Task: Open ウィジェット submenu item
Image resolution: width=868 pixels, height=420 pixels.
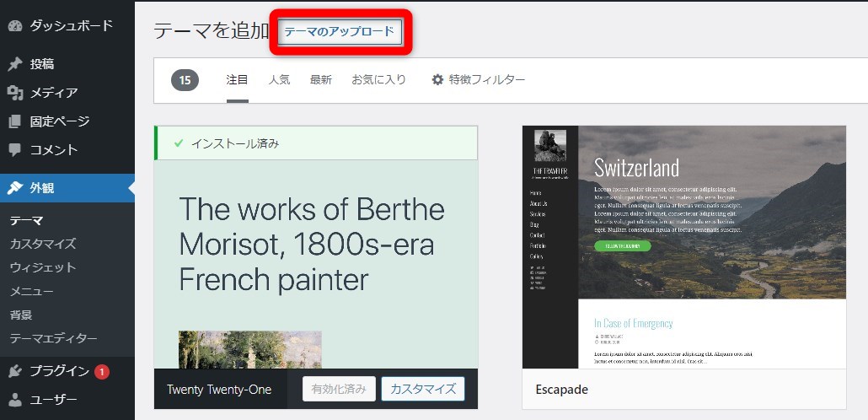Action: tap(43, 267)
